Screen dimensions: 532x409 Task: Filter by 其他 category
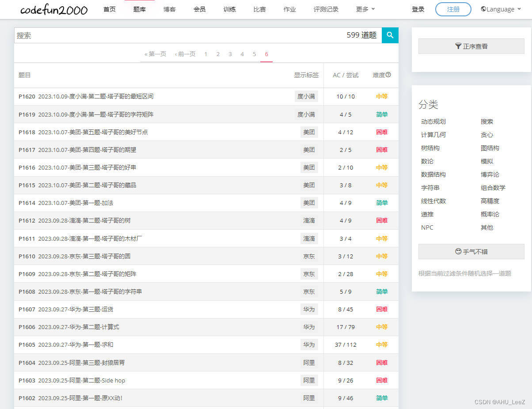[x=487, y=227]
